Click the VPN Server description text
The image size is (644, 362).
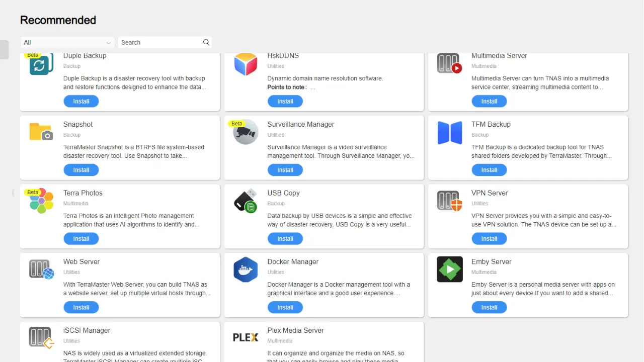(544, 220)
